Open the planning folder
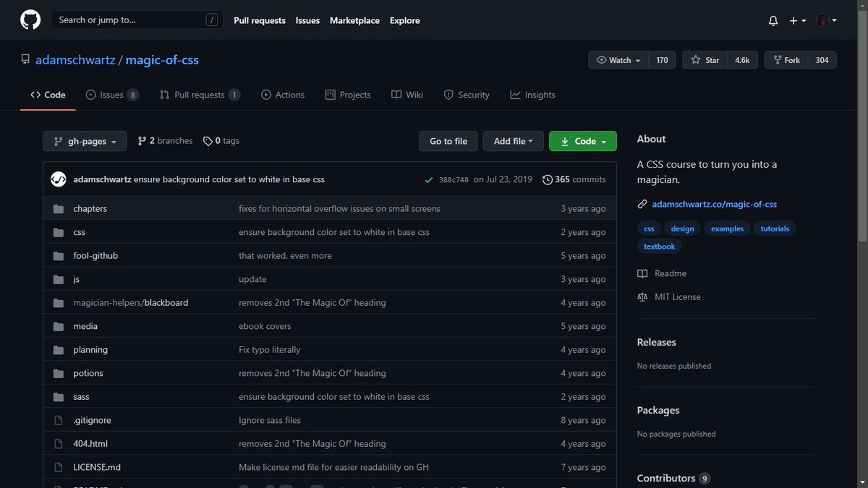Image resolution: width=868 pixels, height=488 pixels. click(x=90, y=350)
